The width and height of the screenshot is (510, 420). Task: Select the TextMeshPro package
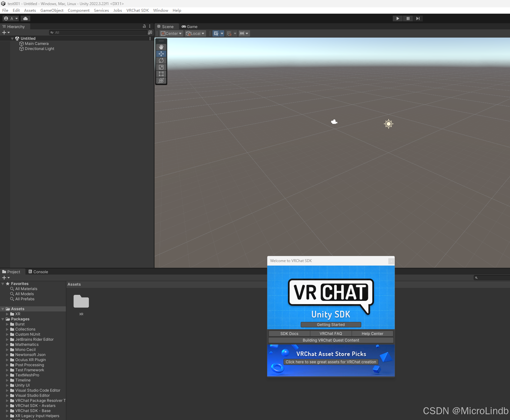(x=27, y=375)
